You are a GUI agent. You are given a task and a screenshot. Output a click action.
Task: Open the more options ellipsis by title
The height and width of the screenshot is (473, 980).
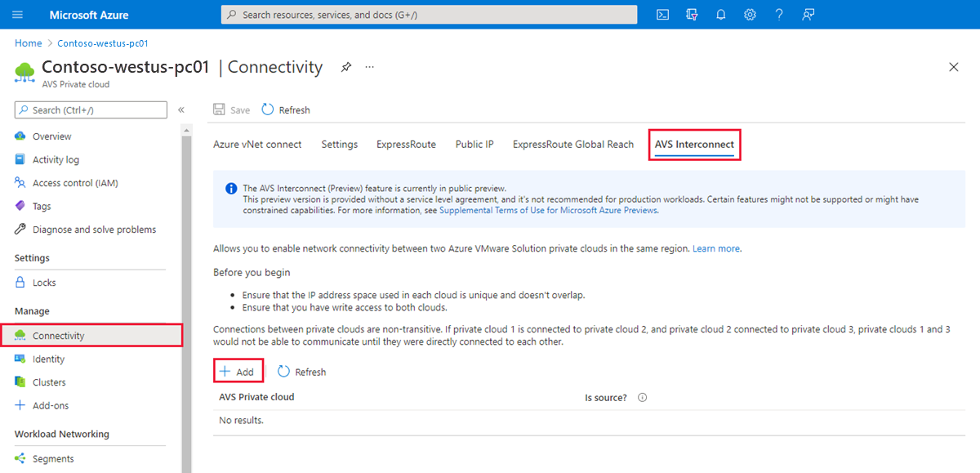(370, 67)
